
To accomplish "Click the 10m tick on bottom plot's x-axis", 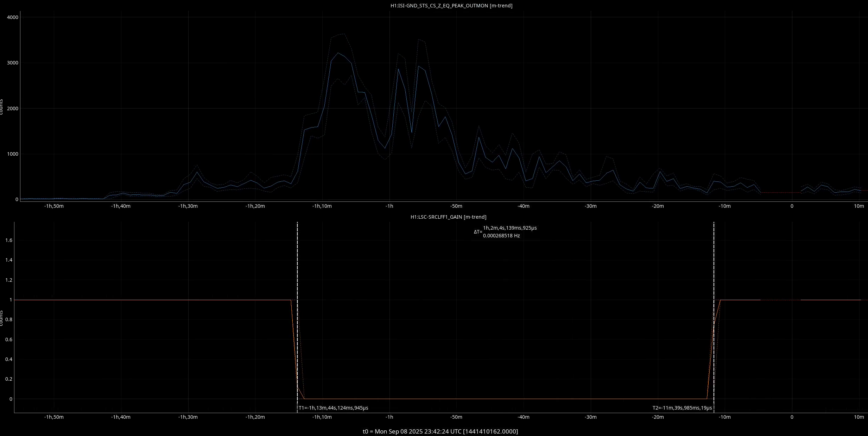I will 859,417.
